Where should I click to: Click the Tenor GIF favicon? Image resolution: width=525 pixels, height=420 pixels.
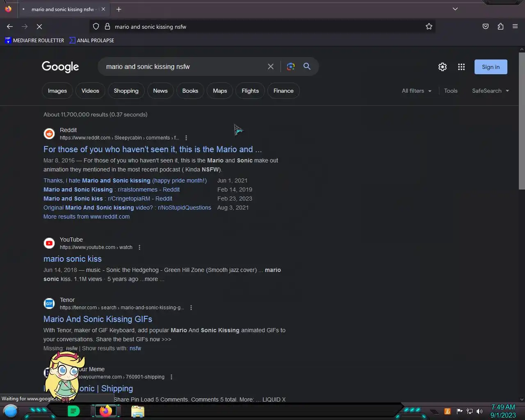click(x=49, y=303)
